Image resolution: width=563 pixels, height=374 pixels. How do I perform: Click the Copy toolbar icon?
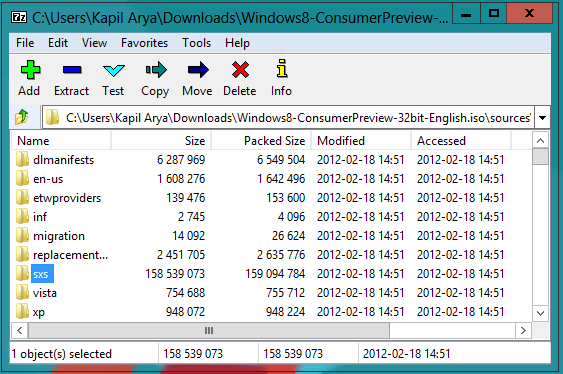click(155, 70)
